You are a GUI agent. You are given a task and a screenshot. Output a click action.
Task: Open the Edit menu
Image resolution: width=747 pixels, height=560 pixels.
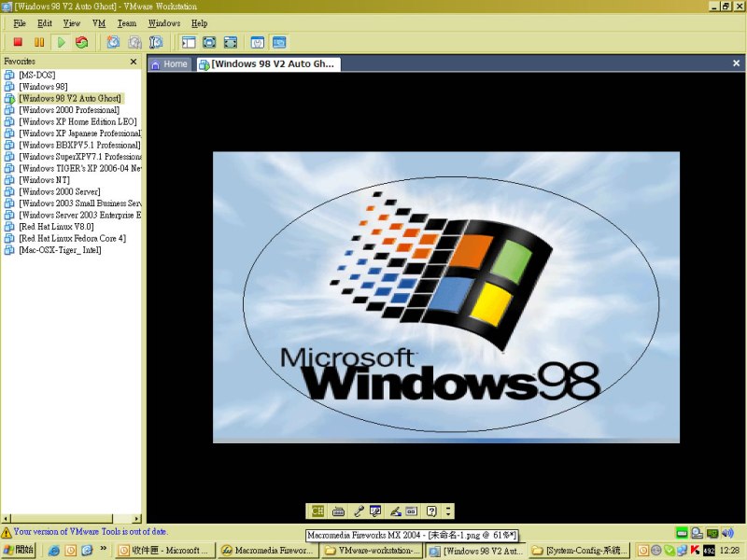point(45,23)
